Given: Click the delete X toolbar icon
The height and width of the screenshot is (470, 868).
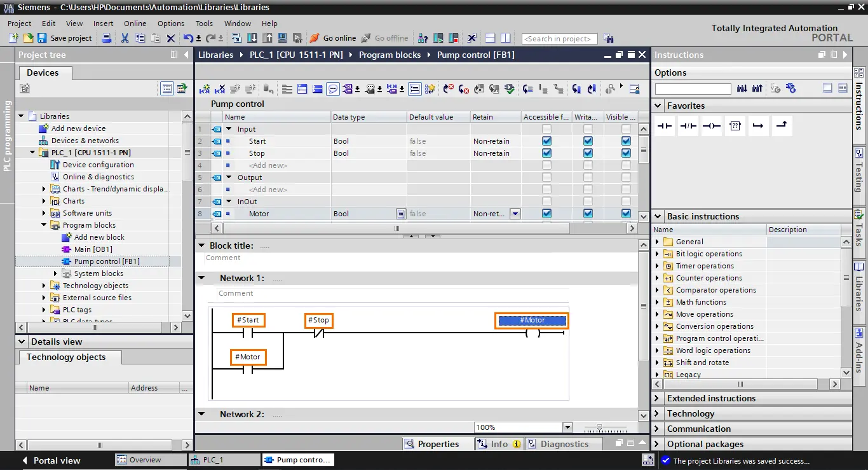Looking at the screenshot, I should pyautogui.click(x=170, y=38).
